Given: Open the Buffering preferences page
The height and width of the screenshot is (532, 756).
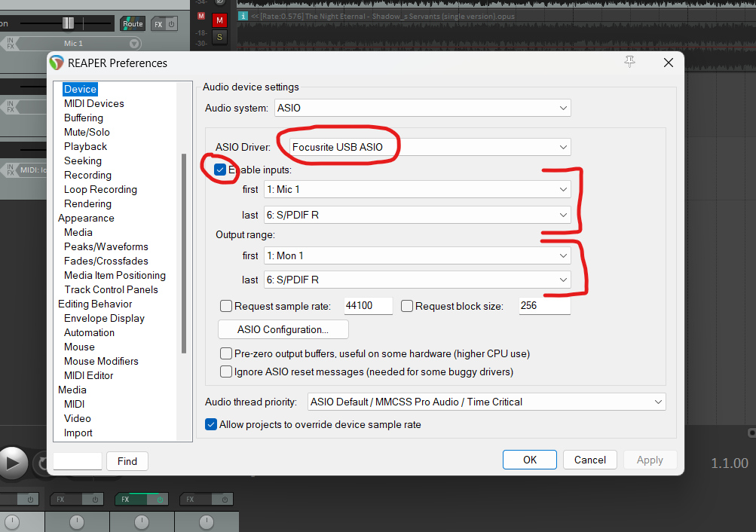Looking at the screenshot, I should coord(83,118).
